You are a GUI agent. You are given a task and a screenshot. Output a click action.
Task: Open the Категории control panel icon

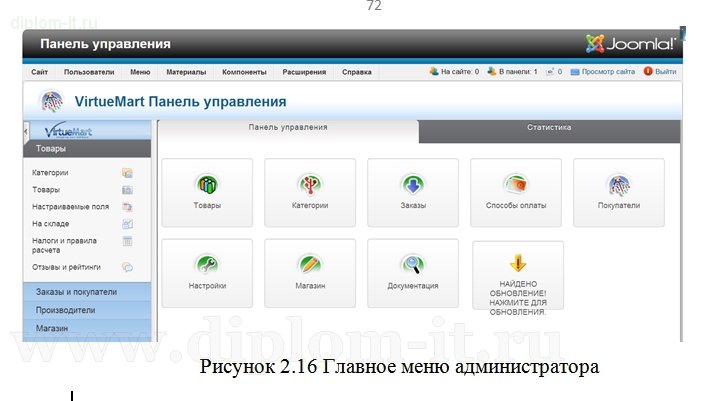tap(310, 185)
